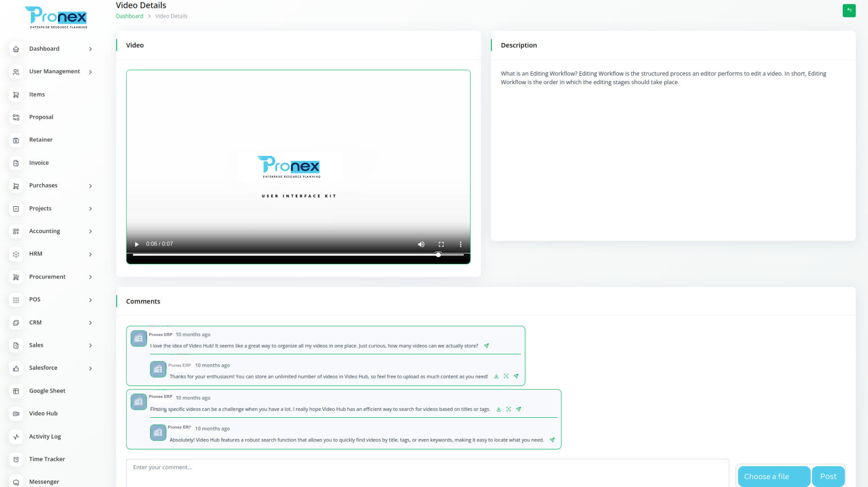Expand the Accounting menu chevron
This screenshot has height=487, width=868.
(91, 231)
